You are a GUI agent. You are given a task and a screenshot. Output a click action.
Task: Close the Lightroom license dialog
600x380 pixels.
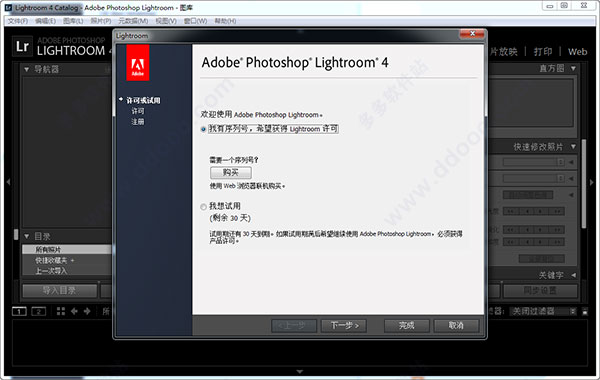click(472, 34)
